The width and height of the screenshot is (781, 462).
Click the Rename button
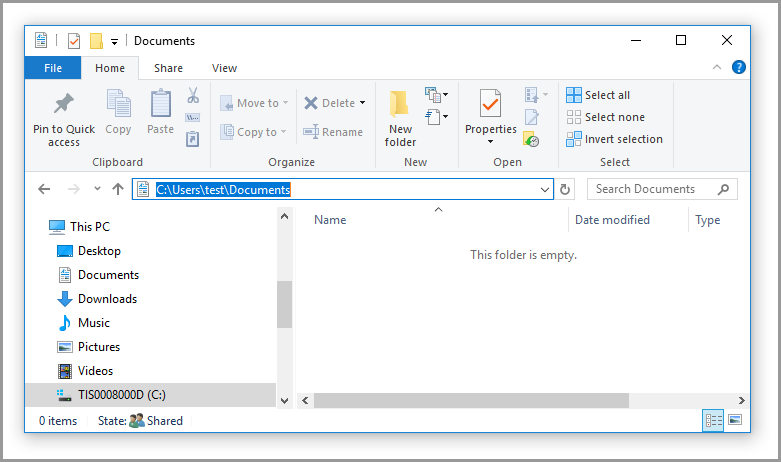(333, 132)
